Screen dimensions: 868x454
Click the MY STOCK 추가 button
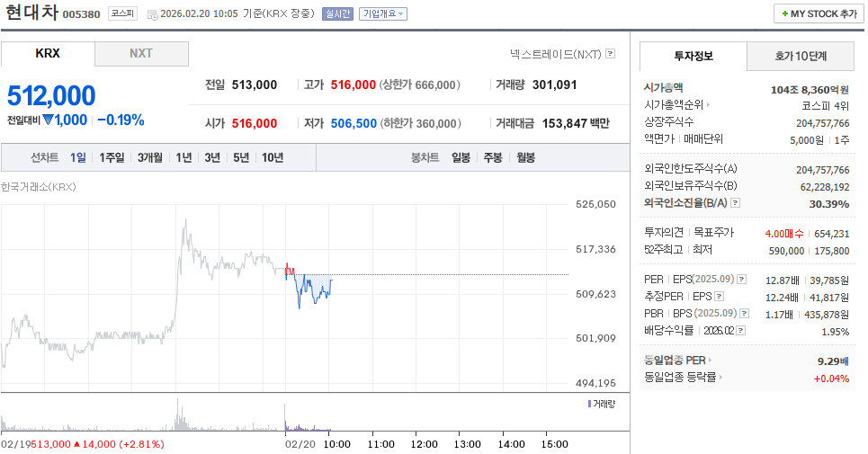point(819,13)
